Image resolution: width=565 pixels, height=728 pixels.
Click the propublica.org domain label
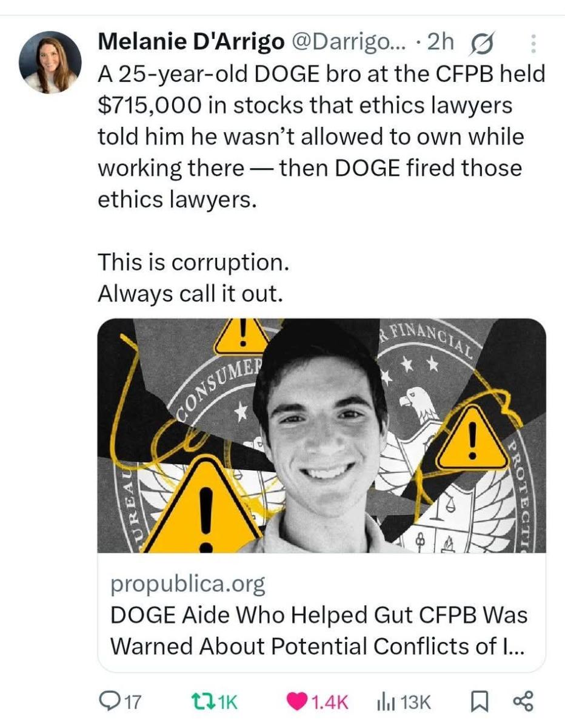click(x=187, y=584)
